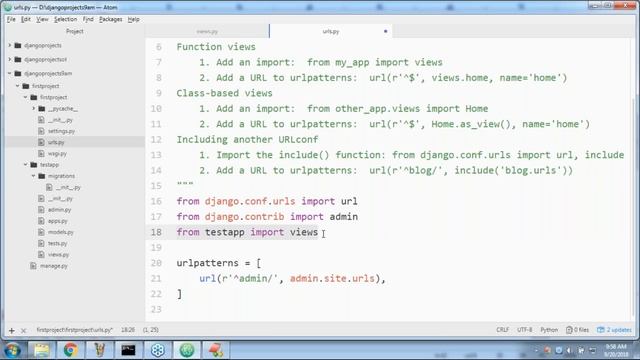Expand the djangoprojectsct folder chevron
Viewport: 640px width, 360px height.
tap(10, 59)
